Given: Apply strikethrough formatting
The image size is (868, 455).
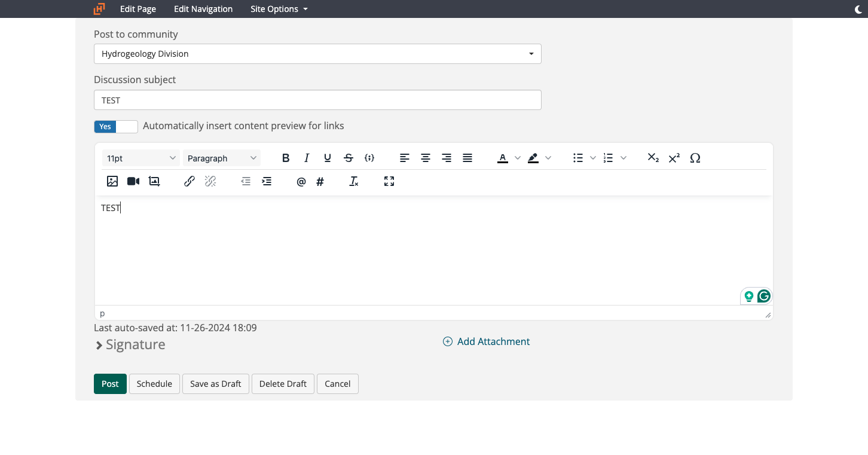Looking at the screenshot, I should (x=349, y=158).
